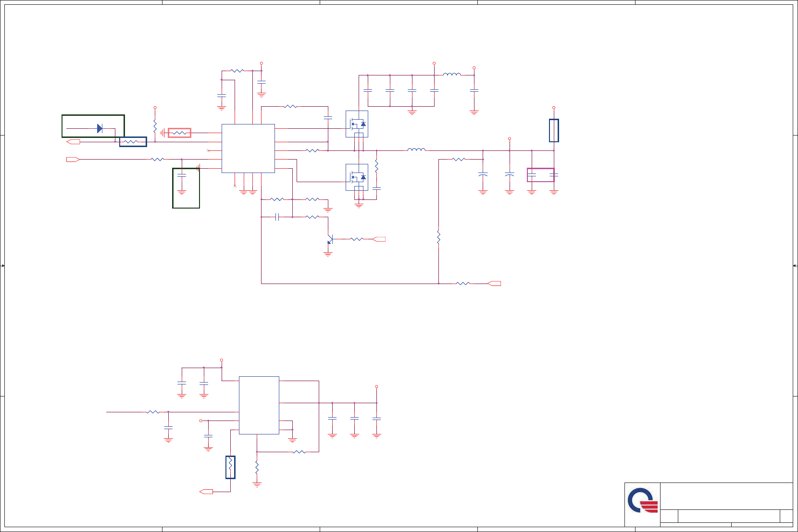Viewport: 798px width, 532px height.
Task: Click the lower IC rectangle
Action: pyautogui.click(x=259, y=405)
